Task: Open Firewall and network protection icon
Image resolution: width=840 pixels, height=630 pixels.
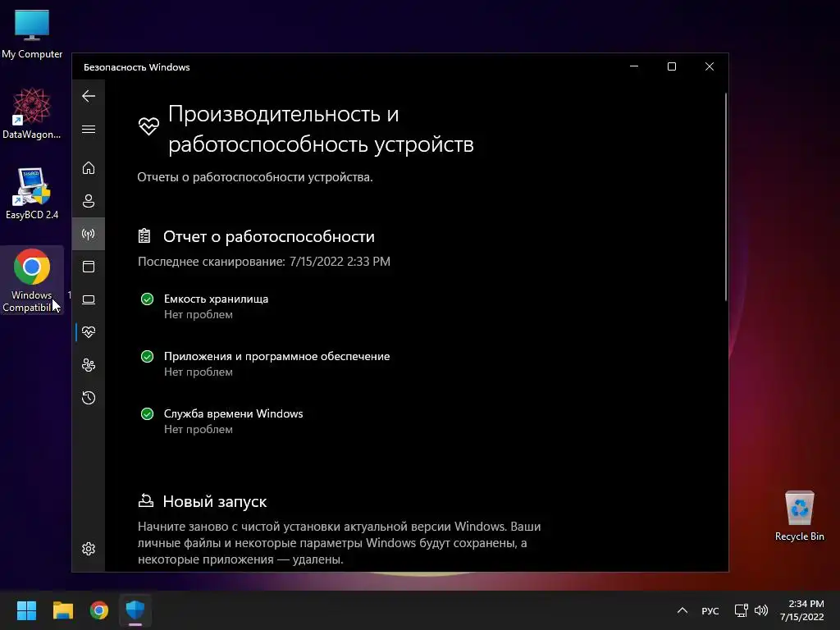Action: pos(89,234)
